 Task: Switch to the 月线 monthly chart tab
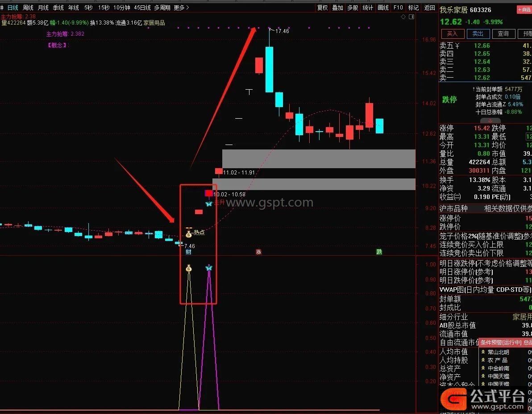click(x=43, y=8)
